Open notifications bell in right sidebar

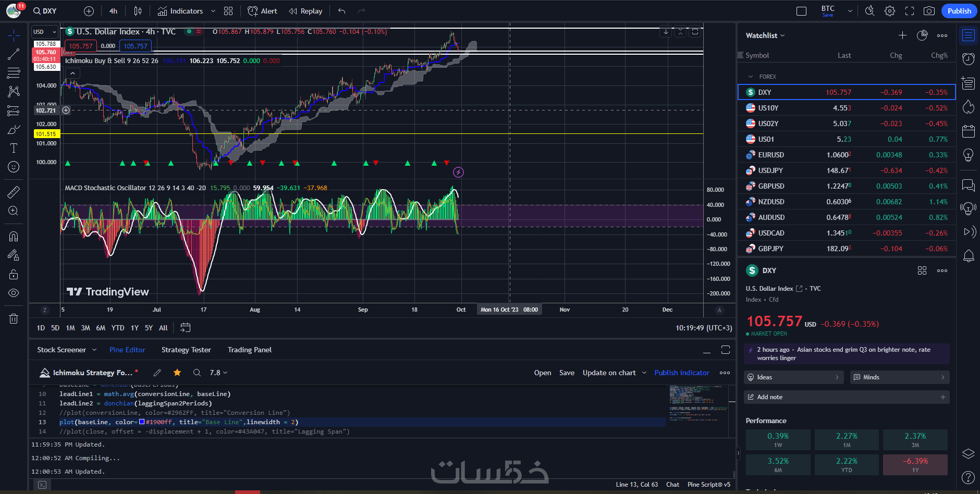tap(969, 256)
